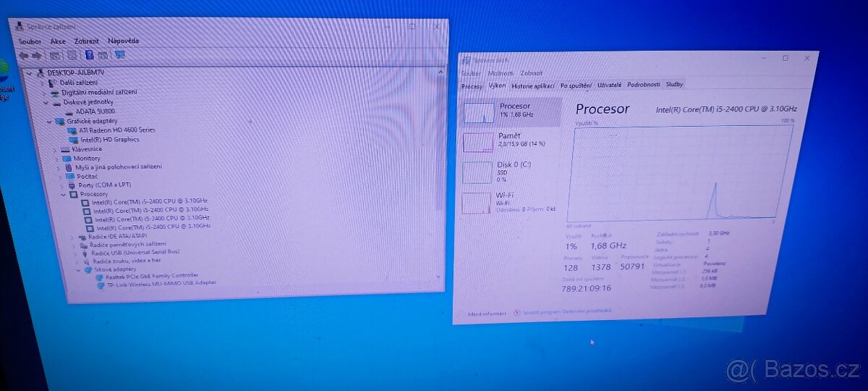Open the Soubor menu in Device Manager
The width and height of the screenshot is (868, 391).
tap(30, 41)
